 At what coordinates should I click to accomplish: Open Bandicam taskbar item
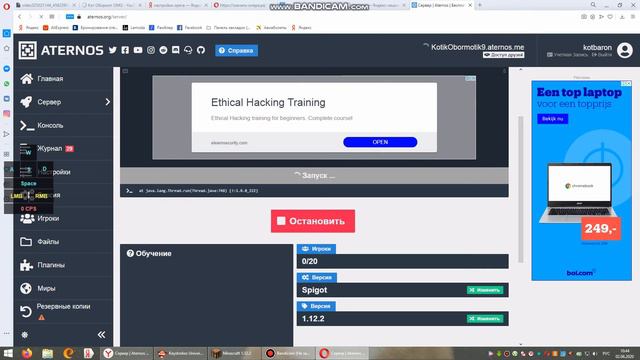tap(288, 353)
